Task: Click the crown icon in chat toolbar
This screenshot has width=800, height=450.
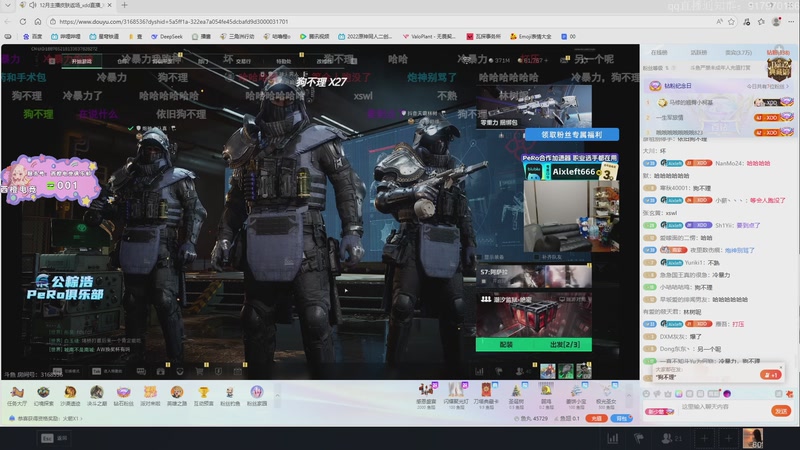Action: (x=667, y=394)
